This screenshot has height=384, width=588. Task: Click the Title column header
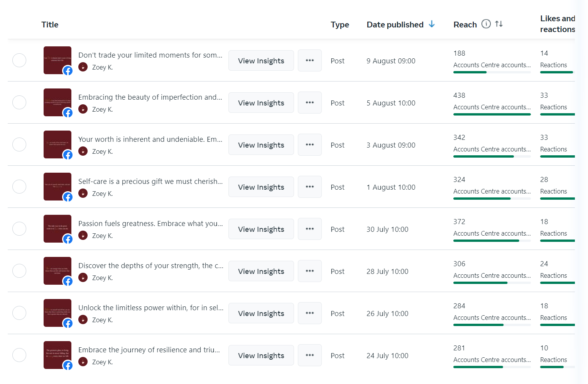[50, 25]
